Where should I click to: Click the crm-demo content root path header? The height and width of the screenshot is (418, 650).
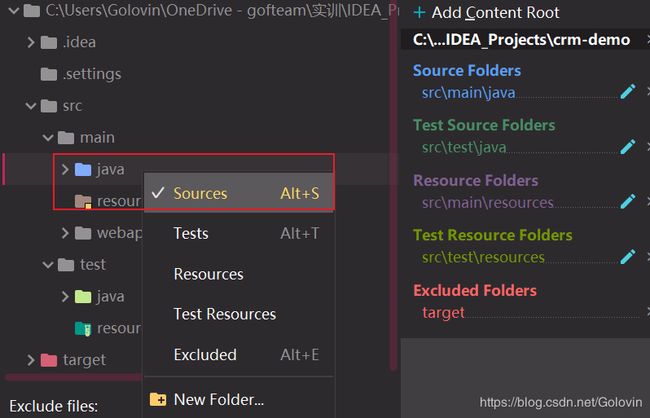coord(521,40)
